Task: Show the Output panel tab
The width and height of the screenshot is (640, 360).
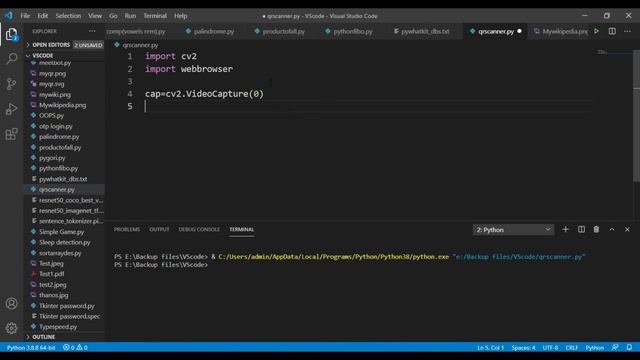Action: pos(159,229)
